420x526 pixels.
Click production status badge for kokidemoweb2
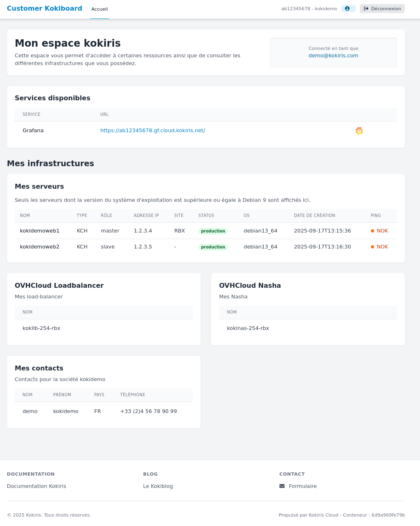coord(213,247)
